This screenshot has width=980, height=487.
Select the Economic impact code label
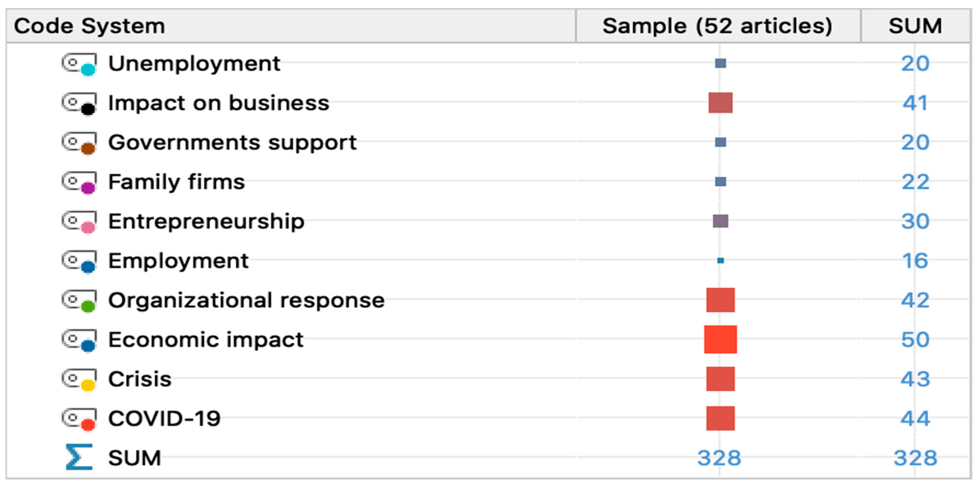click(x=206, y=340)
